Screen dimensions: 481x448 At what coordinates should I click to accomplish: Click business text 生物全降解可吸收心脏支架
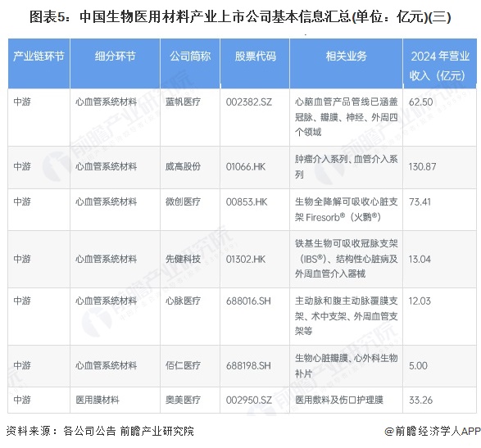[347, 210]
